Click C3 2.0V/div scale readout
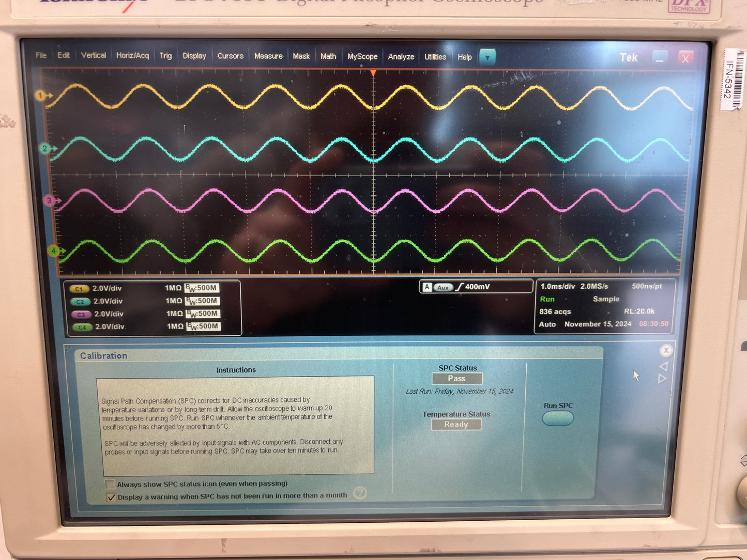747x560 pixels. pyautogui.click(x=109, y=314)
